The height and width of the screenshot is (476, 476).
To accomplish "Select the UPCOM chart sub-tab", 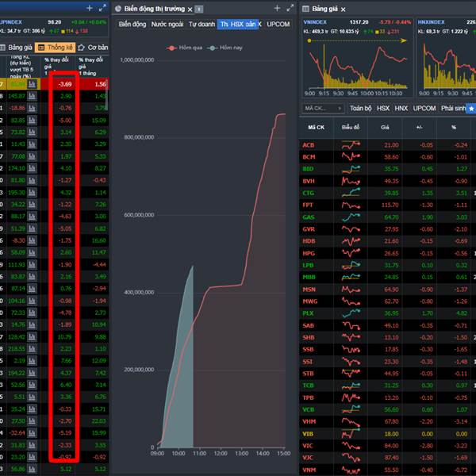I will pyautogui.click(x=278, y=25).
